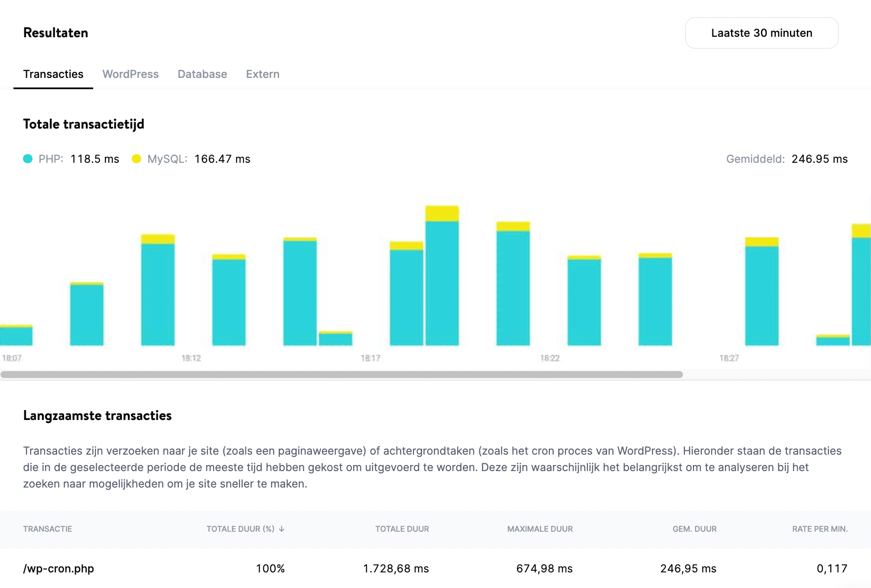The image size is (871, 588).
Task: Open the 'Laatste 30 minuten' time selector
Action: pos(761,33)
